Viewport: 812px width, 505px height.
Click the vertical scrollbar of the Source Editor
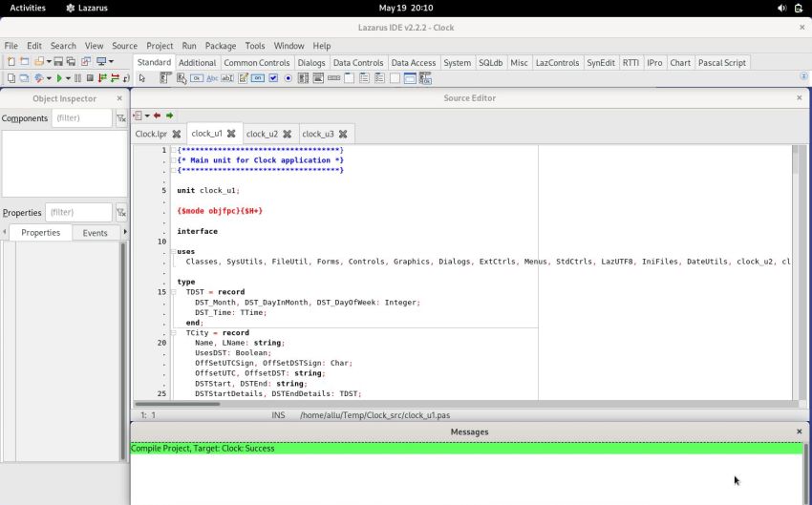coord(796,273)
